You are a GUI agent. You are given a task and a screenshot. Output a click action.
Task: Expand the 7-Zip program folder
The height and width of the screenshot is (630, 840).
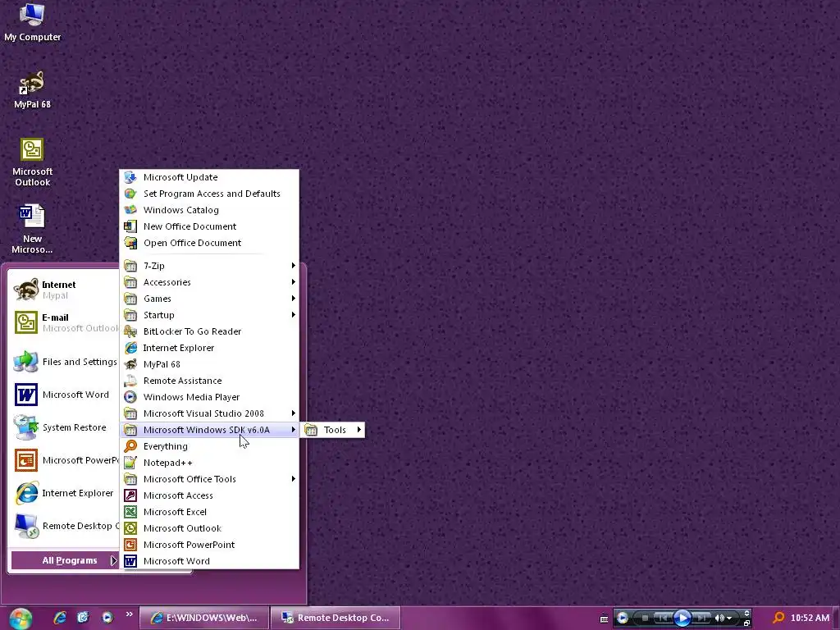209,266
